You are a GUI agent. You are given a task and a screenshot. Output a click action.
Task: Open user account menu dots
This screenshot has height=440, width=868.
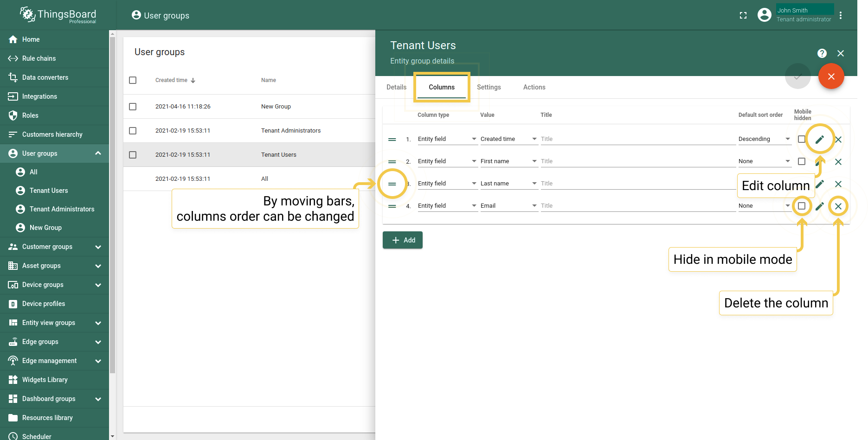pos(841,15)
